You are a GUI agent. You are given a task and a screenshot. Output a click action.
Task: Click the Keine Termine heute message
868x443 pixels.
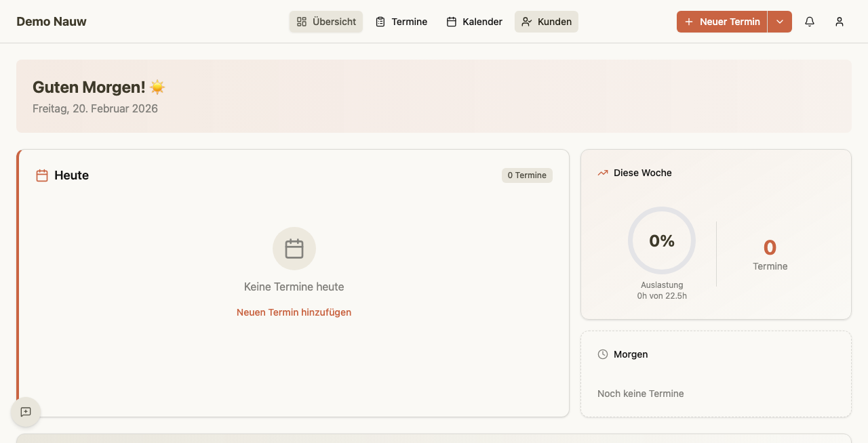coord(294,287)
